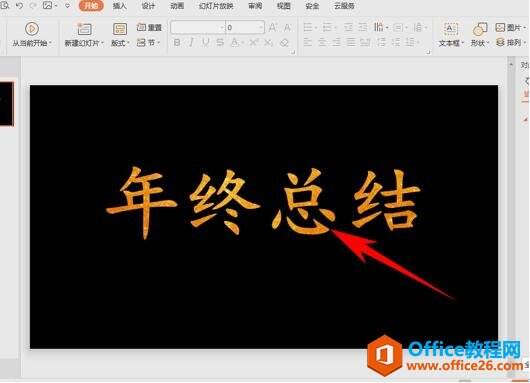
Task: Click the 年终总结 title text on slide
Action: [x=263, y=203]
